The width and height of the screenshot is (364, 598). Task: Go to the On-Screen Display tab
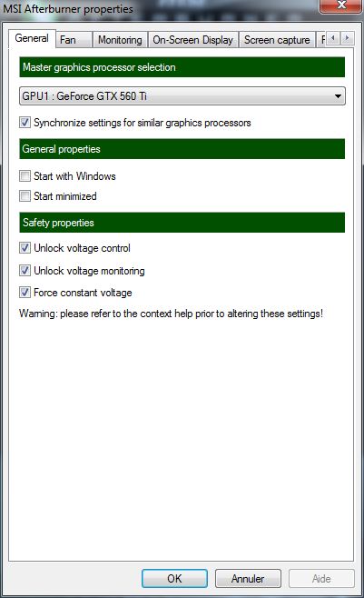[x=192, y=40]
